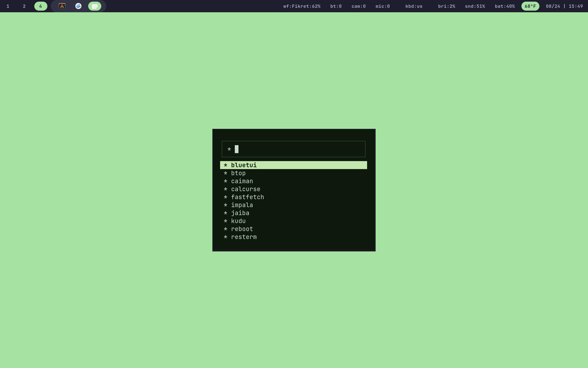
Task: Click the bri:2% brightness module
Action: click(446, 6)
